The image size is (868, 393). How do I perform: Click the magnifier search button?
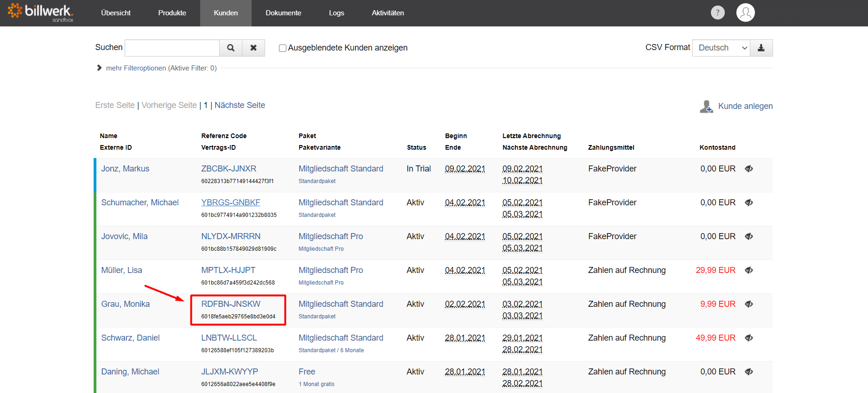(231, 48)
